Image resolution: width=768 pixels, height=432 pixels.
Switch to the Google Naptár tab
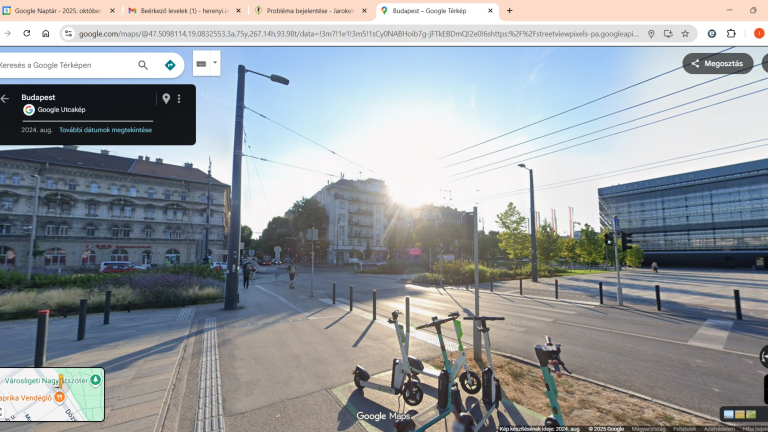coord(58,11)
